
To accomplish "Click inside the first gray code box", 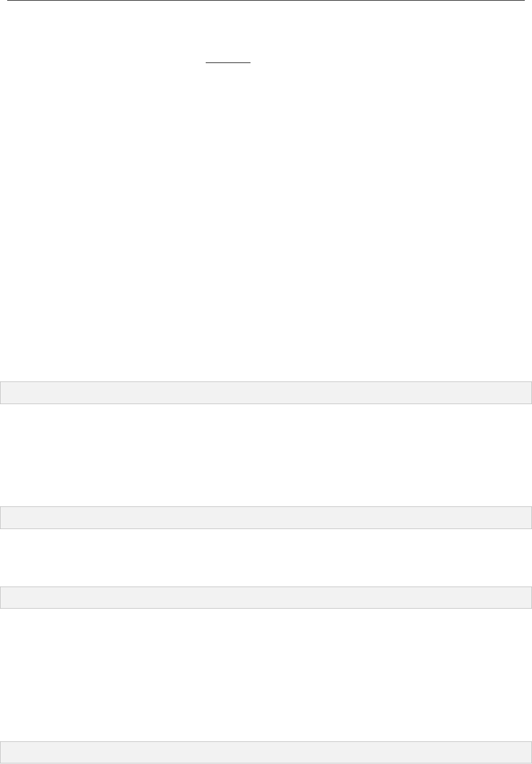I will (266, 393).
